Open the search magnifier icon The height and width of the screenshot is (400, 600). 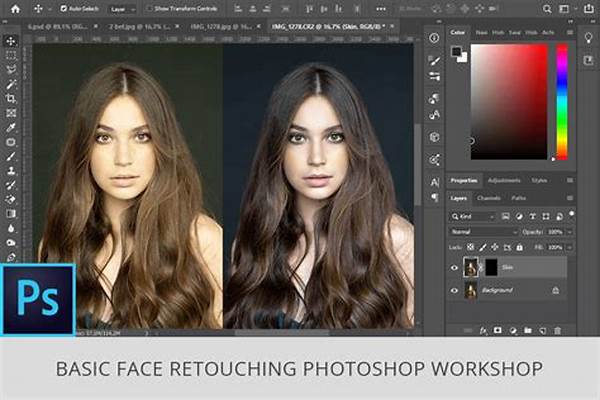tap(547, 9)
